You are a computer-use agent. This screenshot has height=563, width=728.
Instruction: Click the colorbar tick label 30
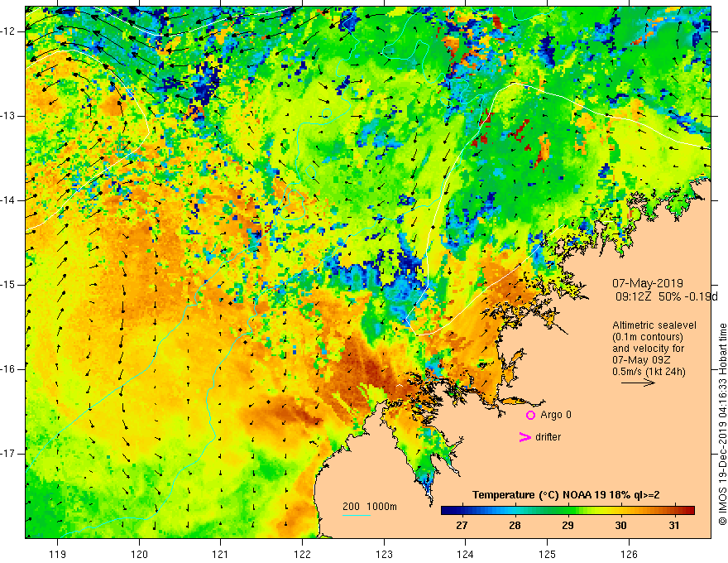coord(620,526)
